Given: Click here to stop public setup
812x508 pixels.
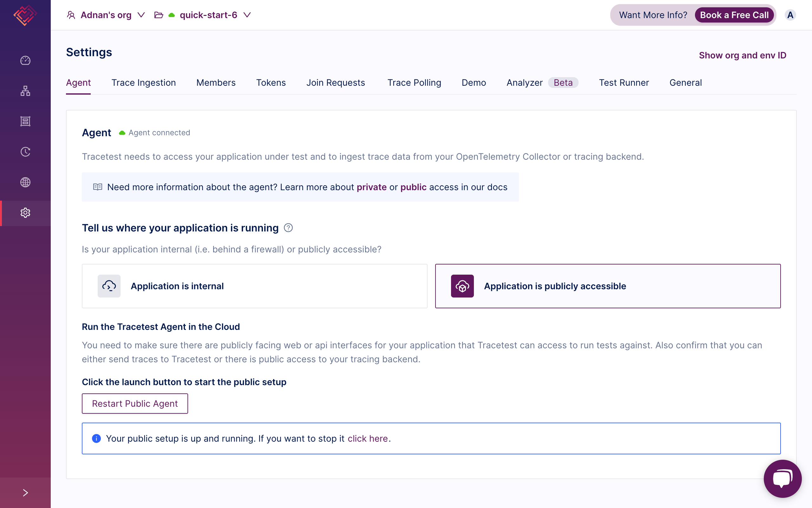Looking at the screenshot, I should click(368, 438).
